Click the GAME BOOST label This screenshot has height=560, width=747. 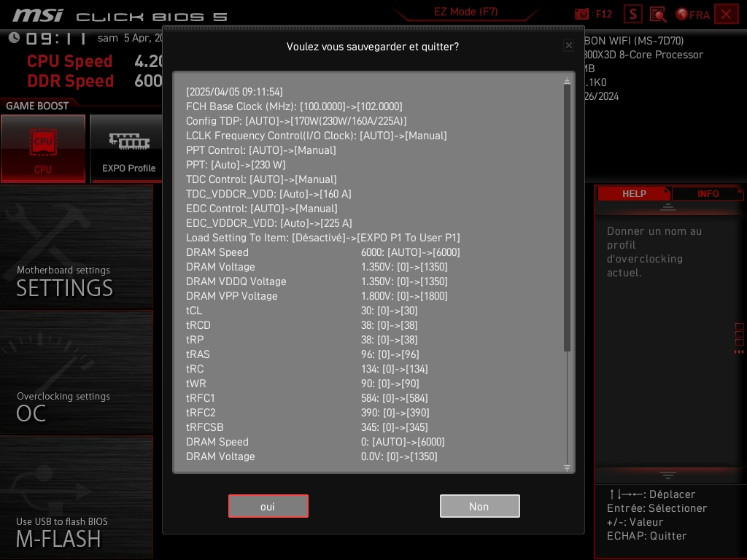[37, 106]
